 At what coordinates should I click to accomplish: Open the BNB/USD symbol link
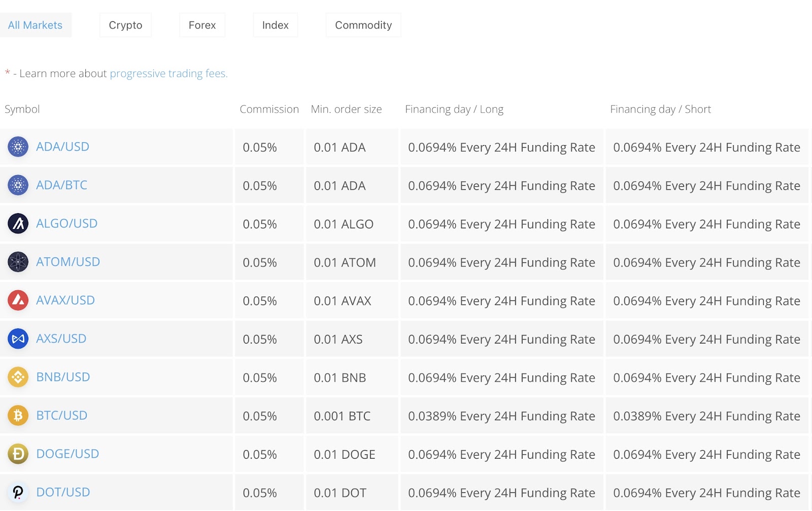(63, 377)
